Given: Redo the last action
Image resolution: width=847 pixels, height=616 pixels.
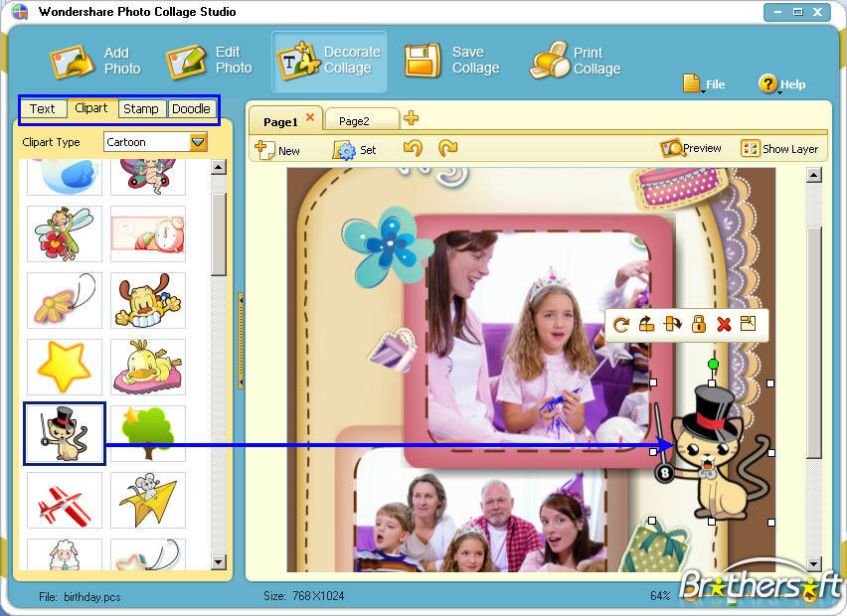Looking at the screenshot, I should point(447,147).
